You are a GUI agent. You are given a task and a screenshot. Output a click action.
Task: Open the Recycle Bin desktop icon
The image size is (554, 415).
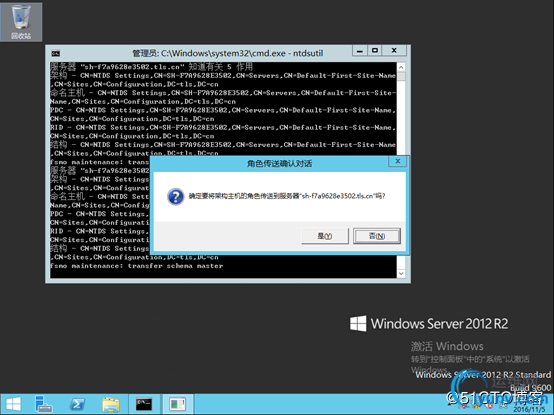(21, 22)
